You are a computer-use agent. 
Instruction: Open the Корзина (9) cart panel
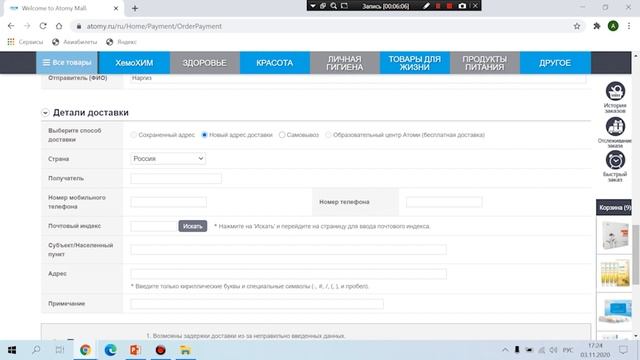click(x=614, y=208)
